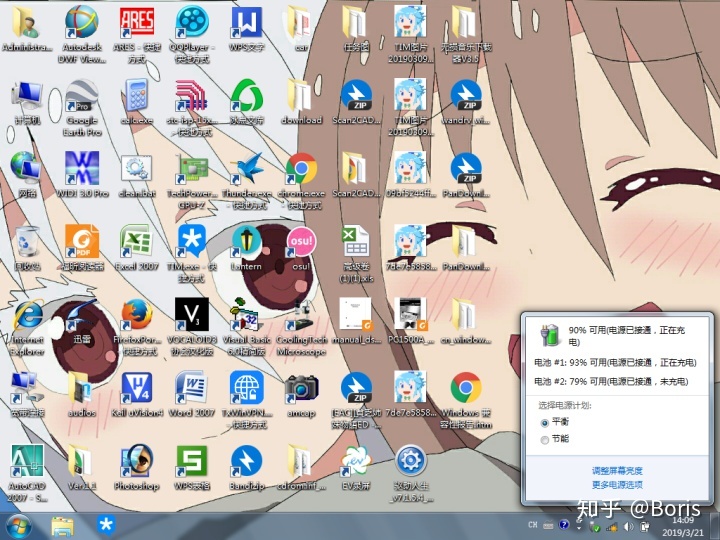Open Internet Explorer desktop icon

click(x=28, y=315)
